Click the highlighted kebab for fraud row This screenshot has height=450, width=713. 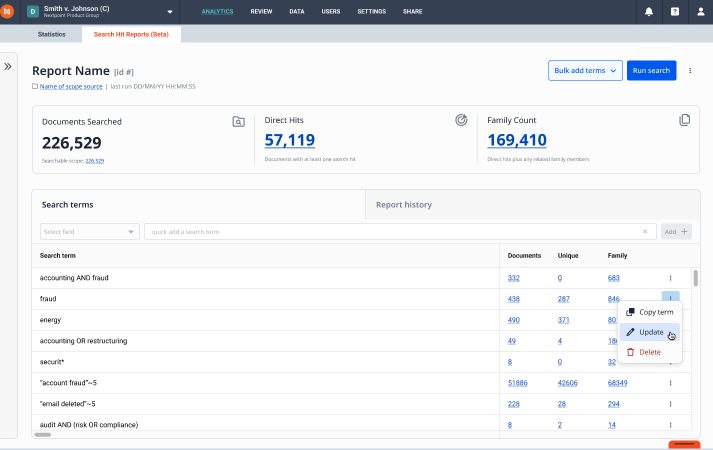click(671, 297)
